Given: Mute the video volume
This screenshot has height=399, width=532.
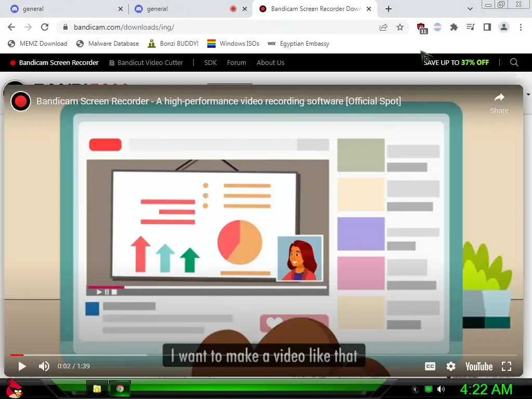Looking at the screenshot, I should click(x=44, y=366).
